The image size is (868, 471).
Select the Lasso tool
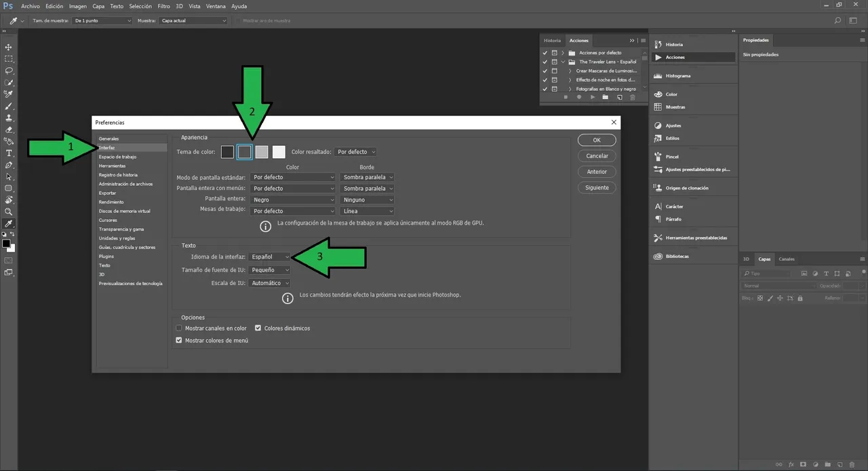9,71
